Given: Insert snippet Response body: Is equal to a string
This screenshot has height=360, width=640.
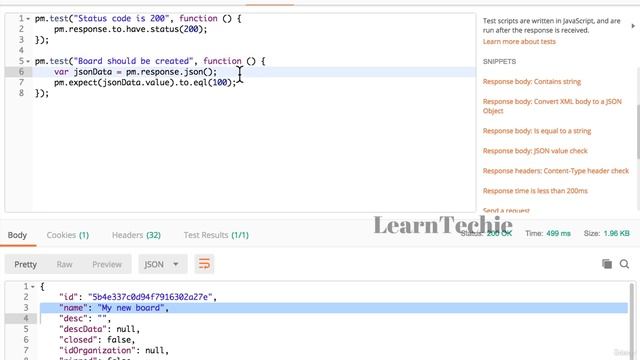Looking at the screenshot, I should coord(537,131).
